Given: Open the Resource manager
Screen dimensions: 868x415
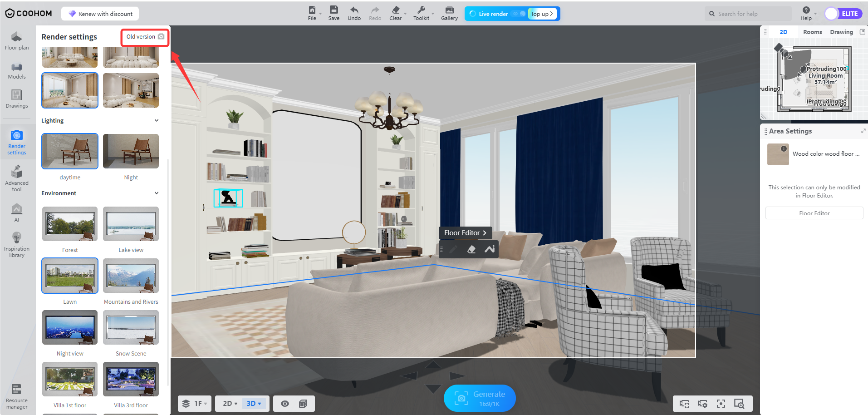Looking at the screenshot, I should click(x=17, y=396).
